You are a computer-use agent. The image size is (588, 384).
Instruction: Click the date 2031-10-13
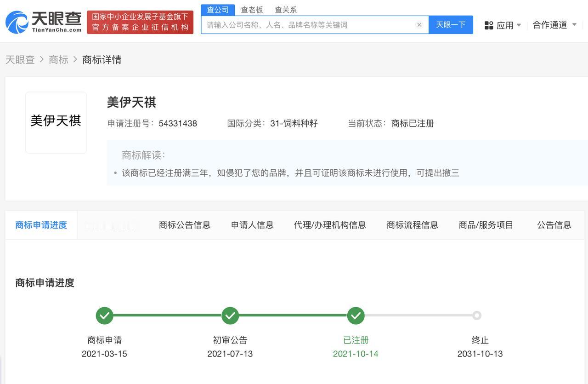tap(480, 354)
